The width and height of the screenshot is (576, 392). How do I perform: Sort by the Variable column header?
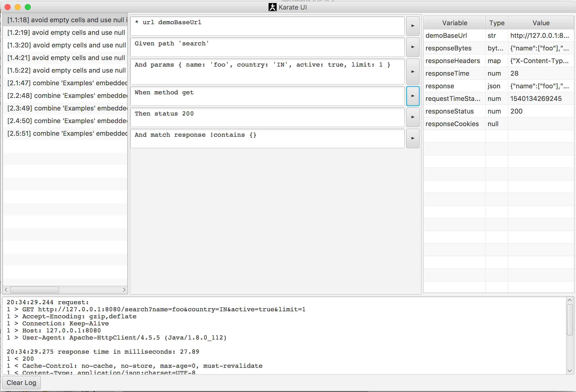(454, 23)
